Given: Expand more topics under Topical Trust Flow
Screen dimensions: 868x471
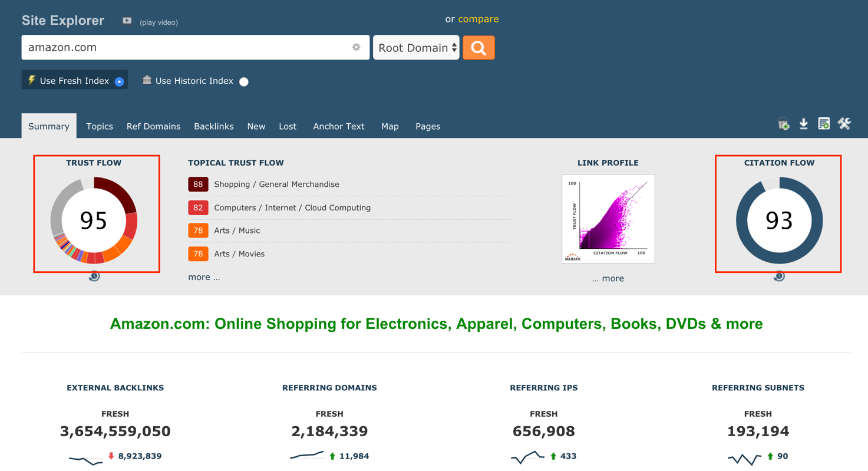Looking at the screenshot, I should [x=204, y=277].
